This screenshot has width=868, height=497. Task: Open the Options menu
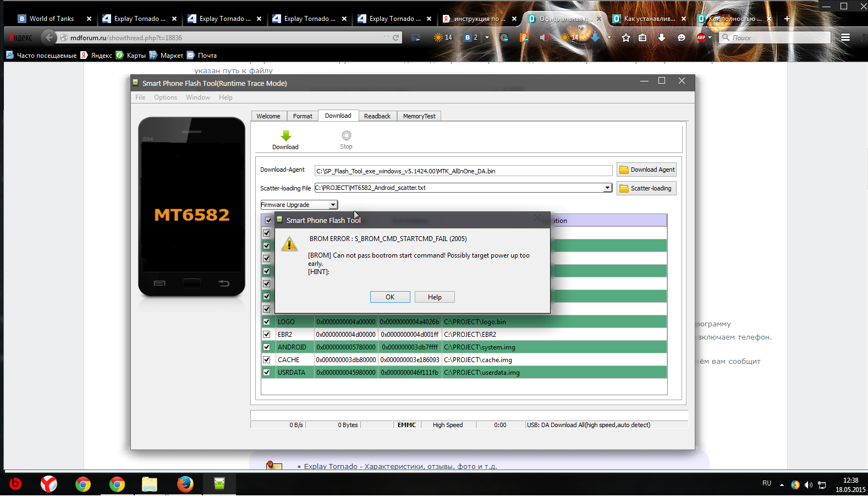tap(165, 97)
